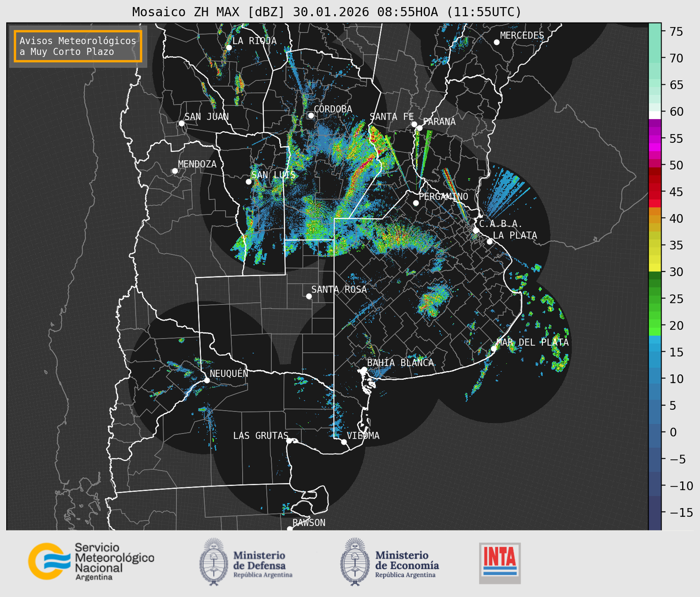Click the yellow 30 dBZ band on scale
The height and width of the screenshot is (597, 700).
(654, 268)
